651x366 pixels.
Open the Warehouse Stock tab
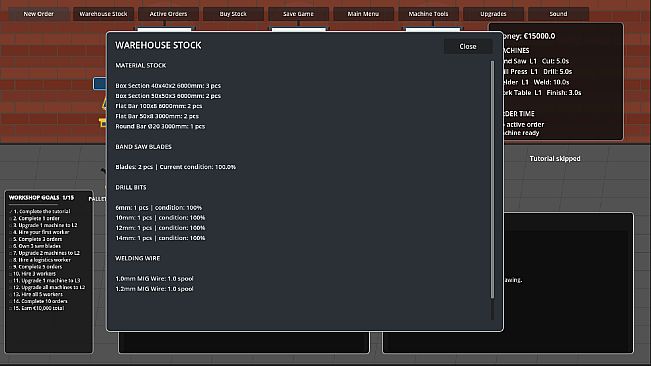point(103,14)
